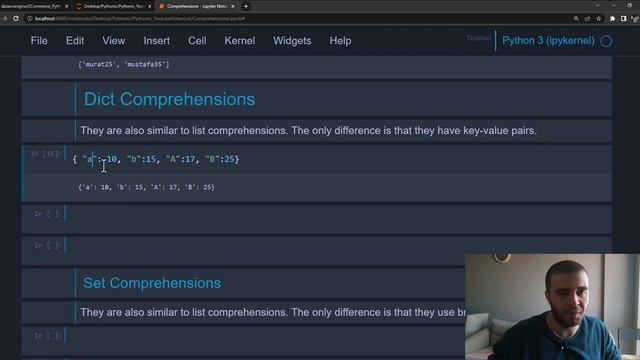Screen dimensions: 640x360
Task: Open the File menu
Action: (39, 41)
